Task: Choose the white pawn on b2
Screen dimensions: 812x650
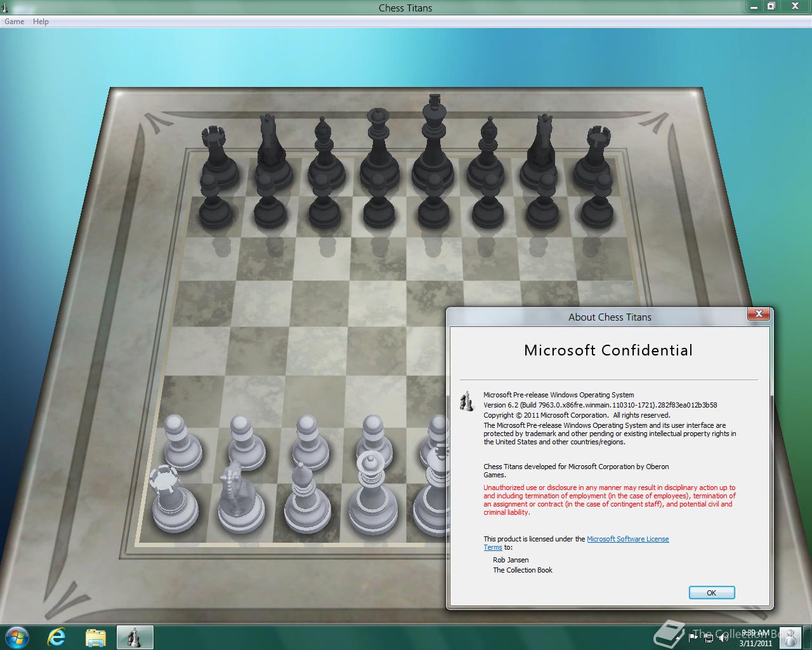Action: coord(246,442)
